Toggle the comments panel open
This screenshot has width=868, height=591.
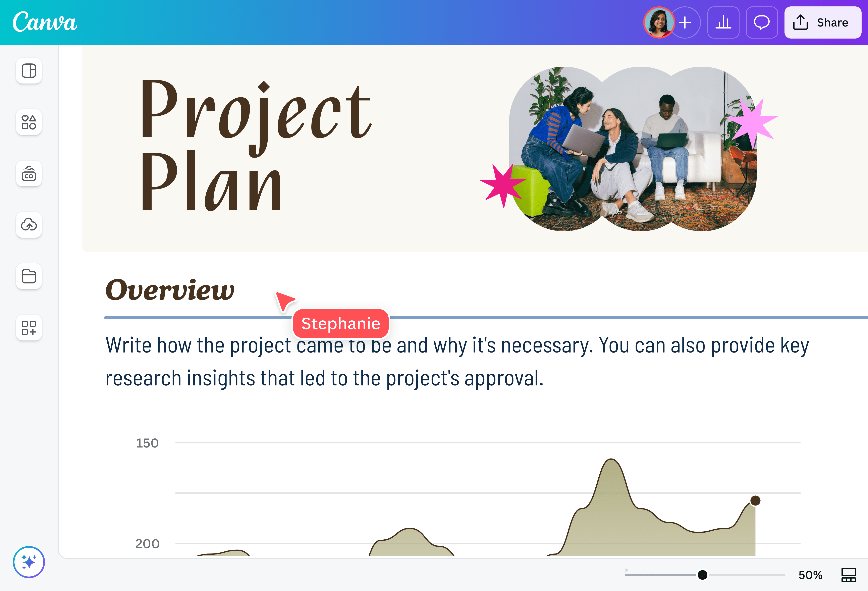(762, 23)
